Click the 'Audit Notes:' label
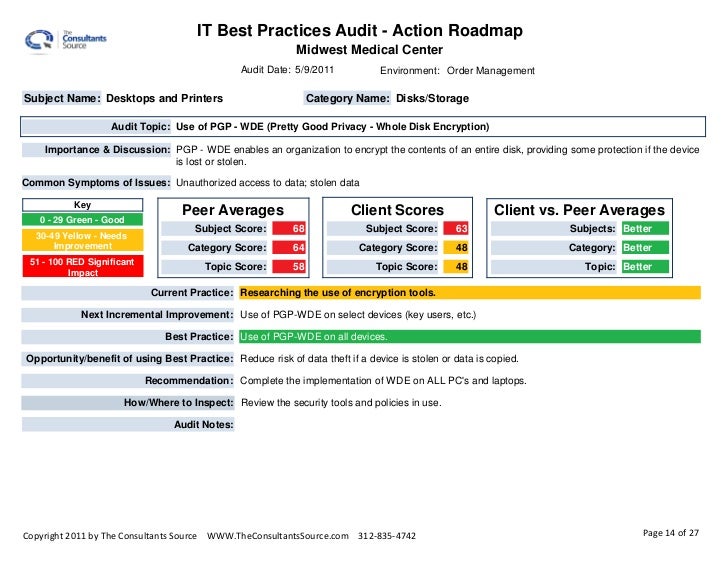The width and height of the screenshot is (728, 563). [x=128, y=425]
